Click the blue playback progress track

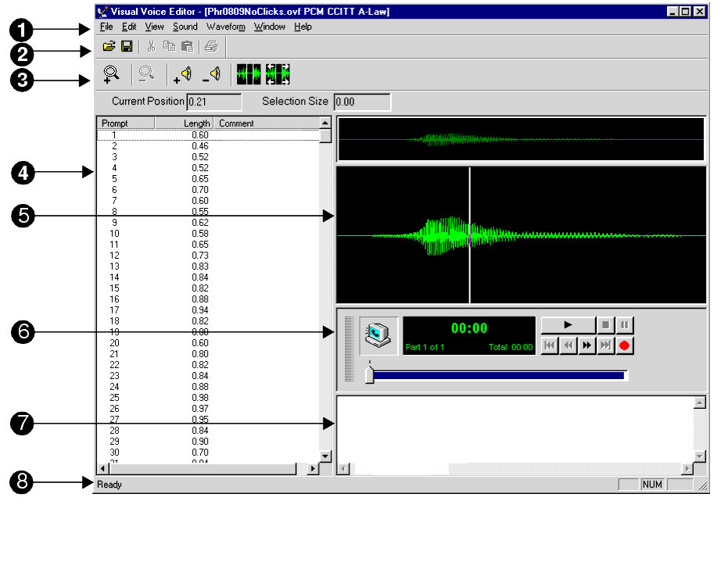pos(499,375)
